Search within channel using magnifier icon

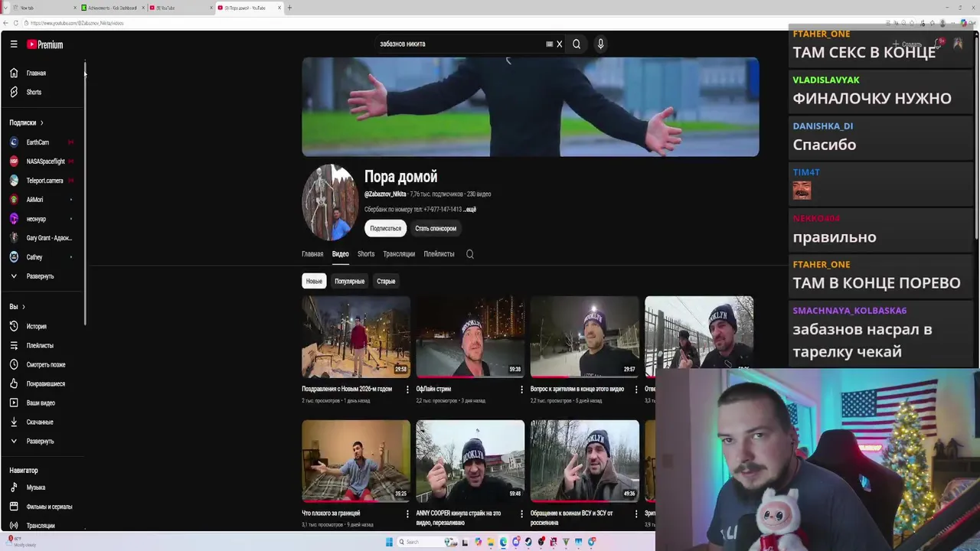[470, 254]
